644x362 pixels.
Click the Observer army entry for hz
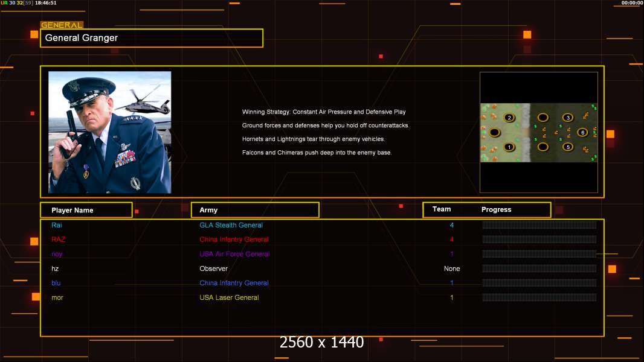coord(213,268)
